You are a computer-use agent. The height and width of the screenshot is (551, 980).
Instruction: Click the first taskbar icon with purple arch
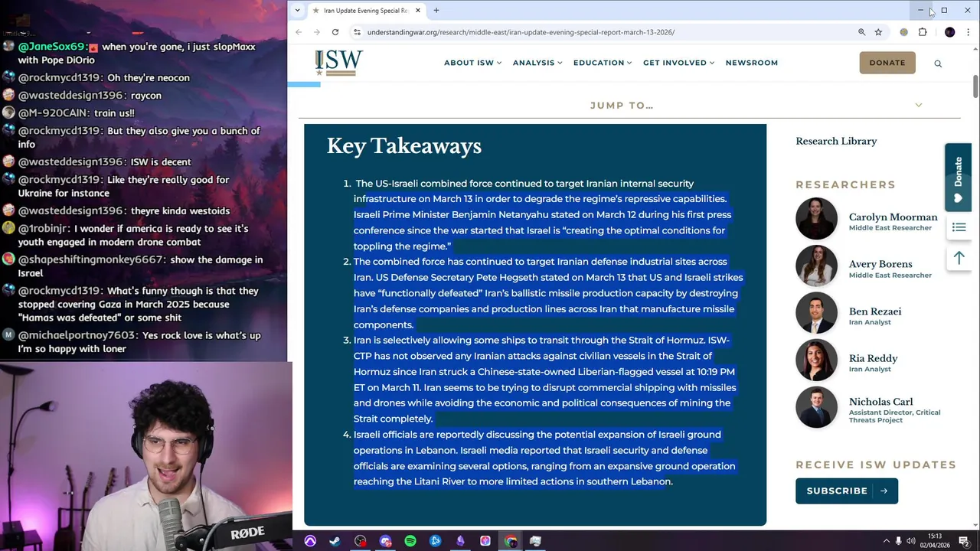(x=310, y=541)
